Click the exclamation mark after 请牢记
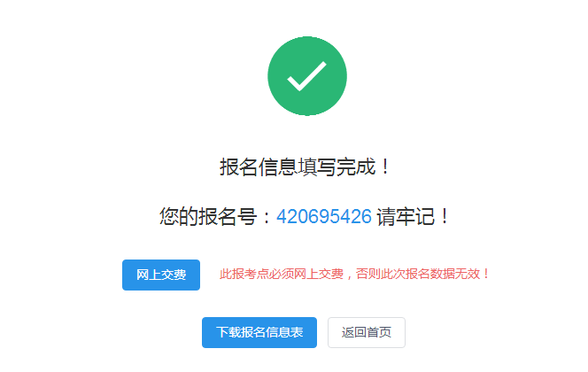Screen dimensions: 588x372 click(x=445, y=216)
